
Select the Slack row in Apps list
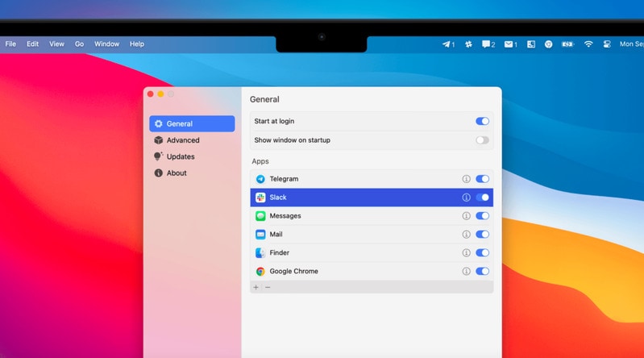(355, 198)
